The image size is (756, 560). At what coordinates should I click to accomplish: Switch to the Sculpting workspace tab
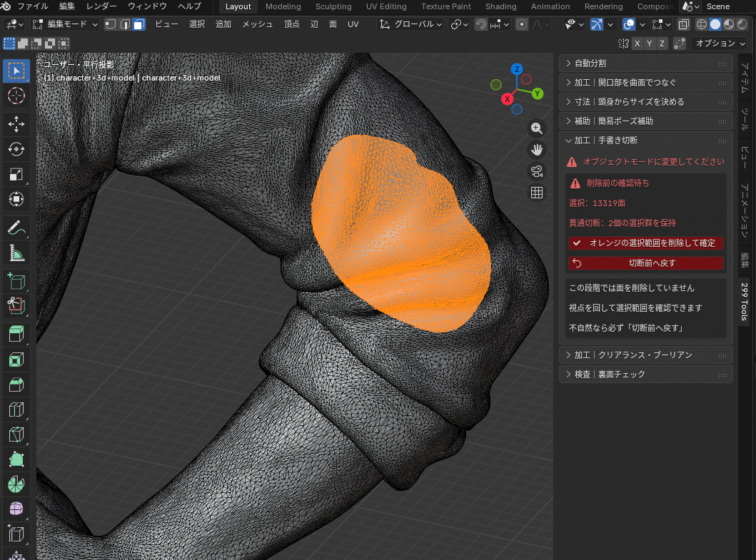tap(333, 6)
